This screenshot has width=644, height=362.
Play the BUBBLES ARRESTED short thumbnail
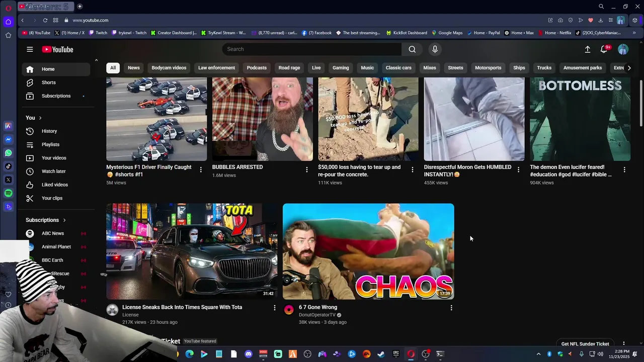click(x=263, y=119)
